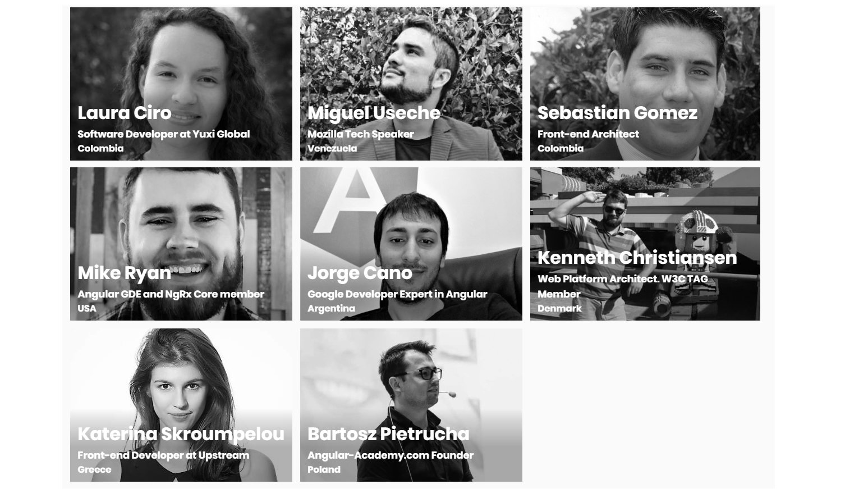Select Katerina Skroumpelou's speaker card
The width and height of the screenshot is (868, 489).
click(181, 405)
